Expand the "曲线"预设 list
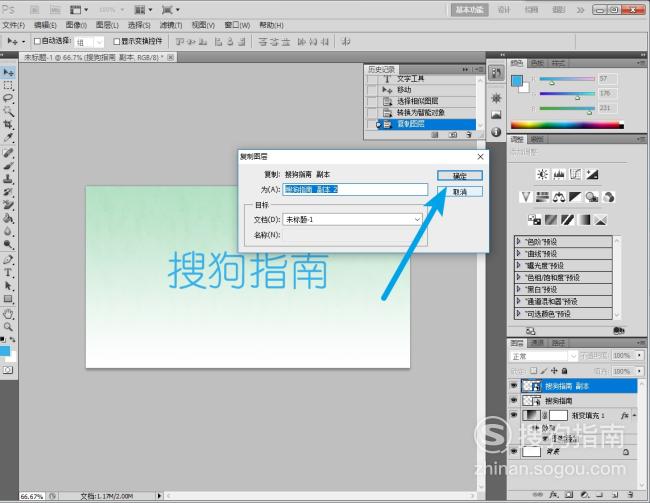 [518, 253]
